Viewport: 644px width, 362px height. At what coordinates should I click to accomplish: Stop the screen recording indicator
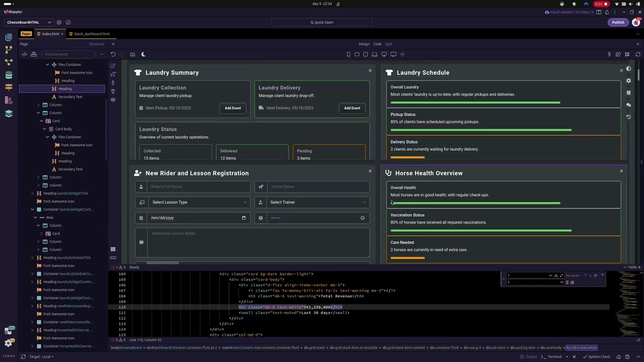coord(600,4)
